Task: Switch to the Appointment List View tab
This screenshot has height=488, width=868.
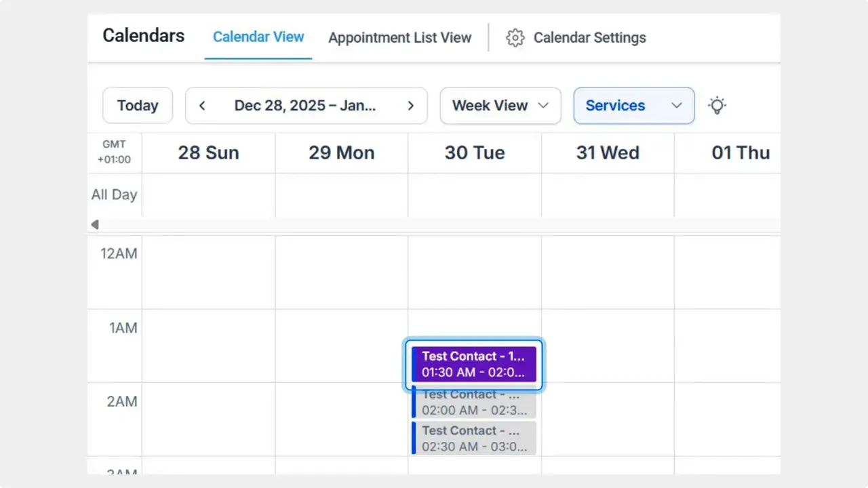Action: 399,37
